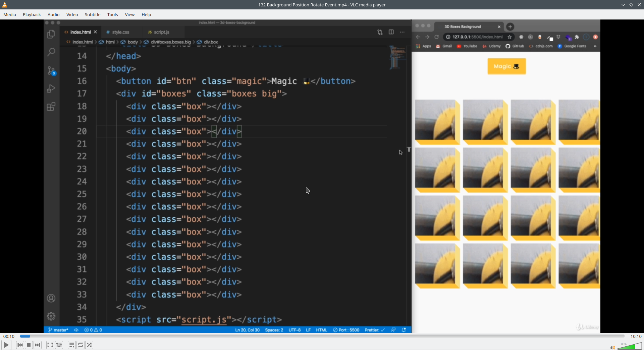Click the errors and warnings status indicator

pyautogui.click(x=93, y=330)
